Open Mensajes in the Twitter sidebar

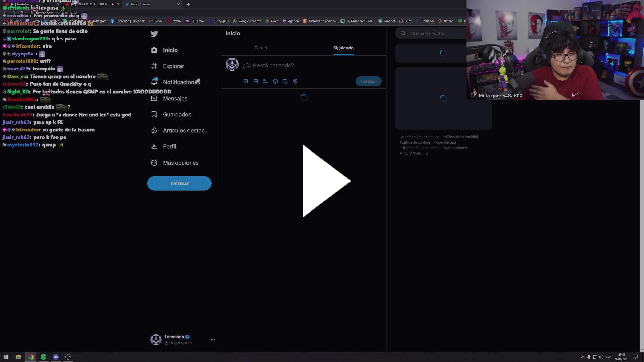tap(175, 98)
